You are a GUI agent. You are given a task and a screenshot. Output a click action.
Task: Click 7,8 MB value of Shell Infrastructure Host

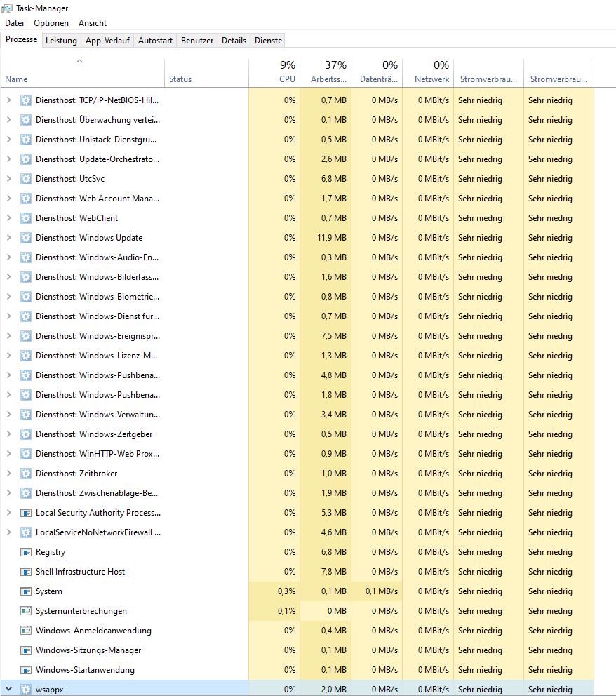point(334,572)
